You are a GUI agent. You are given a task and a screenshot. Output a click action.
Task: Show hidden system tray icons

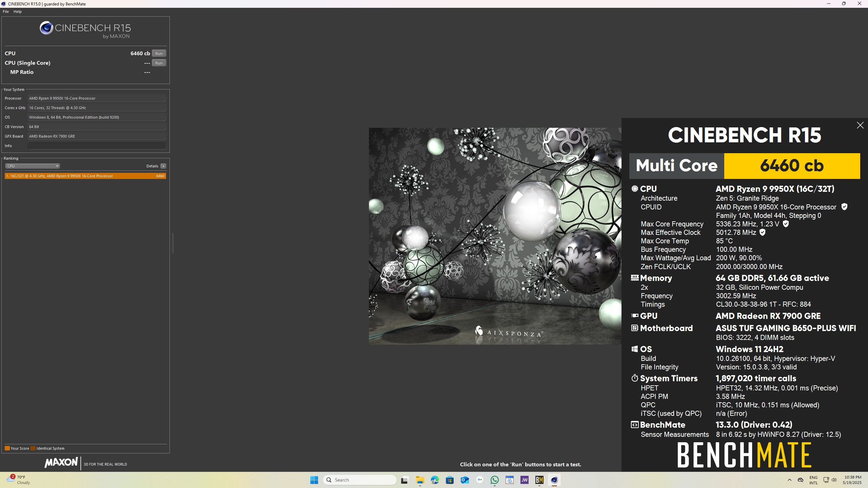point(790,480)
